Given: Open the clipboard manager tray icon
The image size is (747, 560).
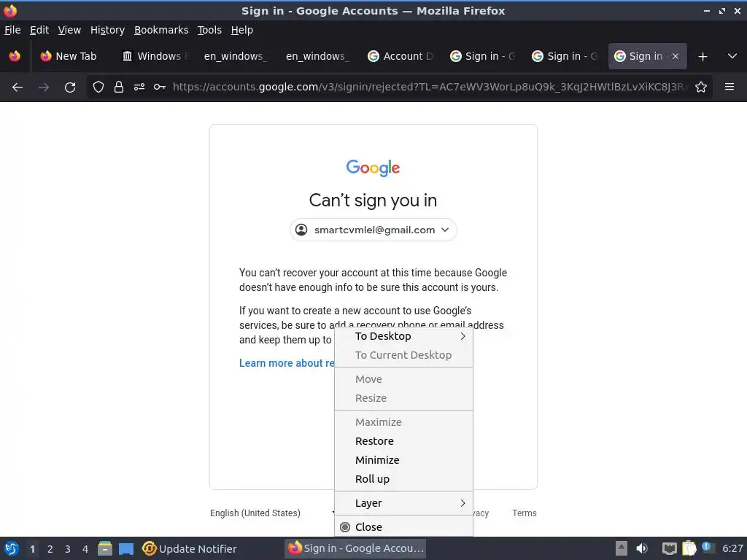Looking at the screenshot, I should 689,548.
